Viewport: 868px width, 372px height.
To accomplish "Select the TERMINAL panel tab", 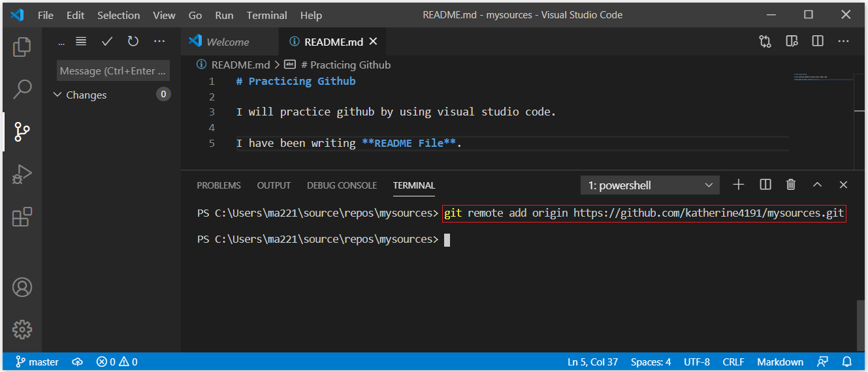I will pyautogui.click(x=414, y=185).
